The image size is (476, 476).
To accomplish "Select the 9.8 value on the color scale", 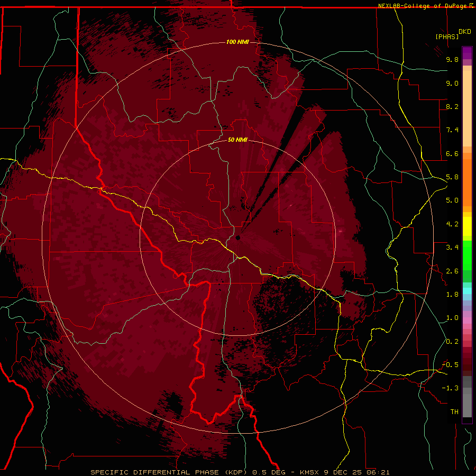I will pos(452,59).
